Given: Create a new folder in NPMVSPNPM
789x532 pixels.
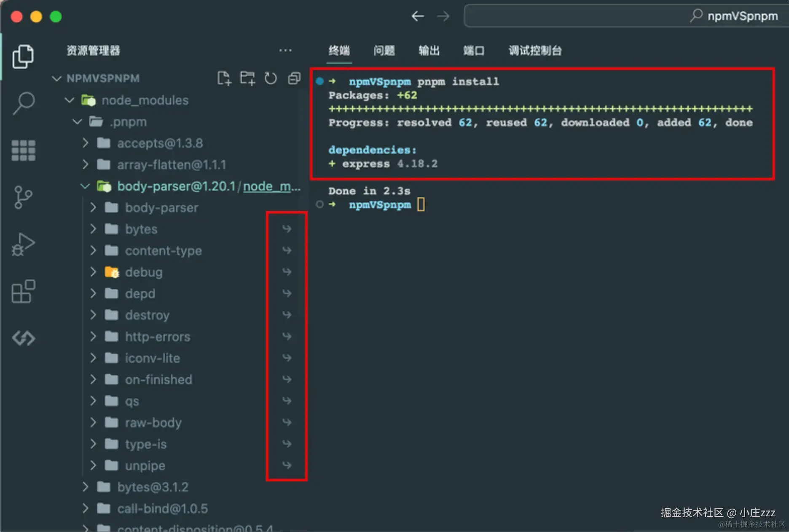Looking at the screenshot, I should coord(247,78).
